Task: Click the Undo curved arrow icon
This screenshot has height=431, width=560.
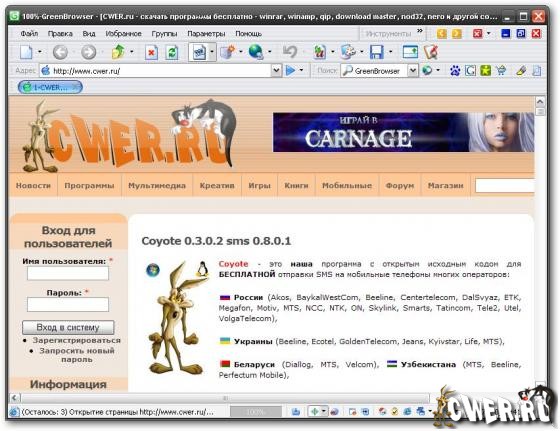Action: 290,52
